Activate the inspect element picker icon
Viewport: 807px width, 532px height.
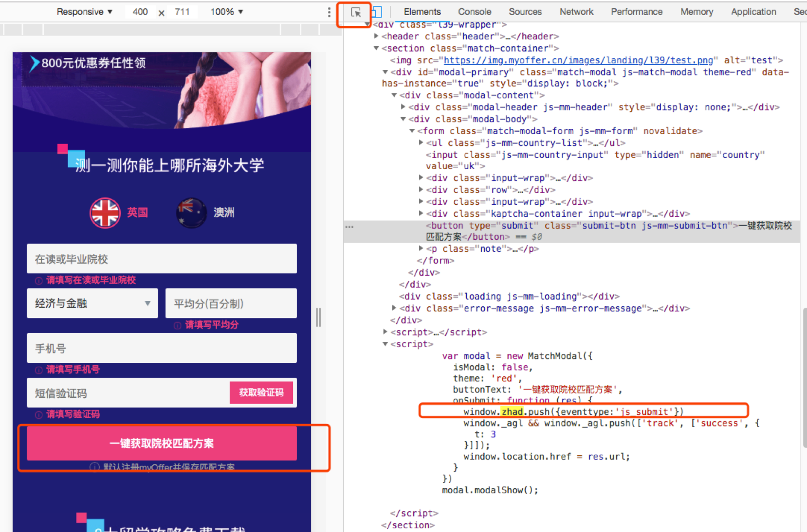click(356, 12)
